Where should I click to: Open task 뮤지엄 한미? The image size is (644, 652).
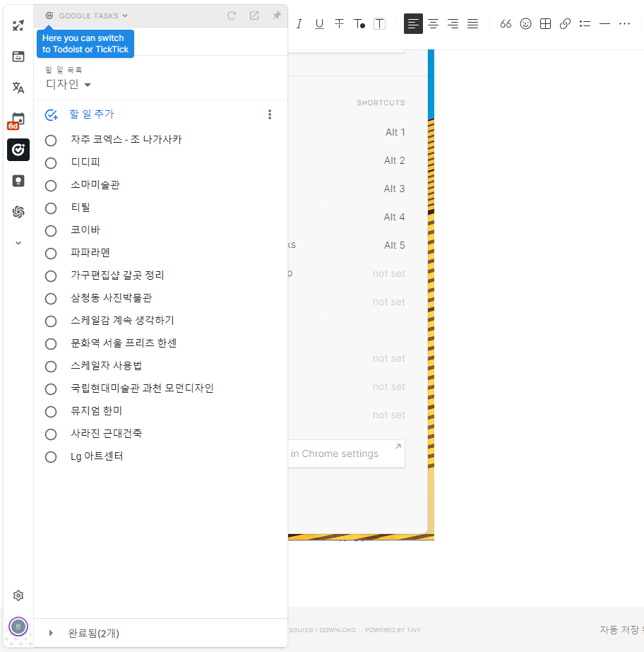[x=96, y=411]
